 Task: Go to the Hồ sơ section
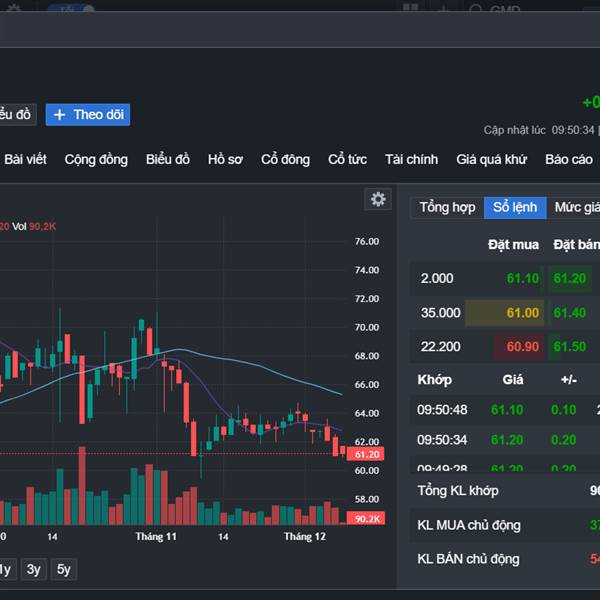[x=225, y=159]
